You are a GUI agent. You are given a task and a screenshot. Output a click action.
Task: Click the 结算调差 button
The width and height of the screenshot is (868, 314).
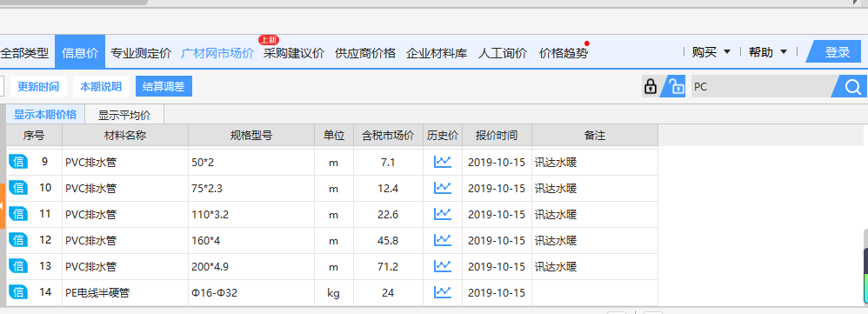tap(164, 86)
